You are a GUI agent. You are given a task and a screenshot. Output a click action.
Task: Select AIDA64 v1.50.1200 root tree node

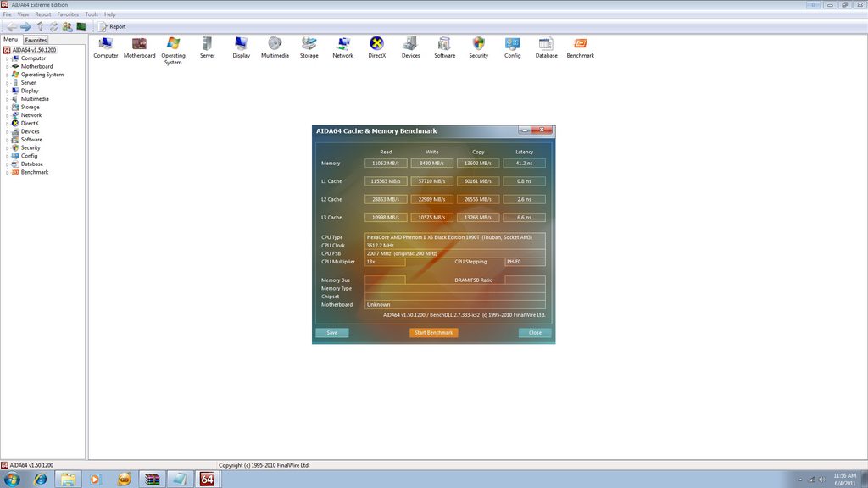click(x=34, y=50)
